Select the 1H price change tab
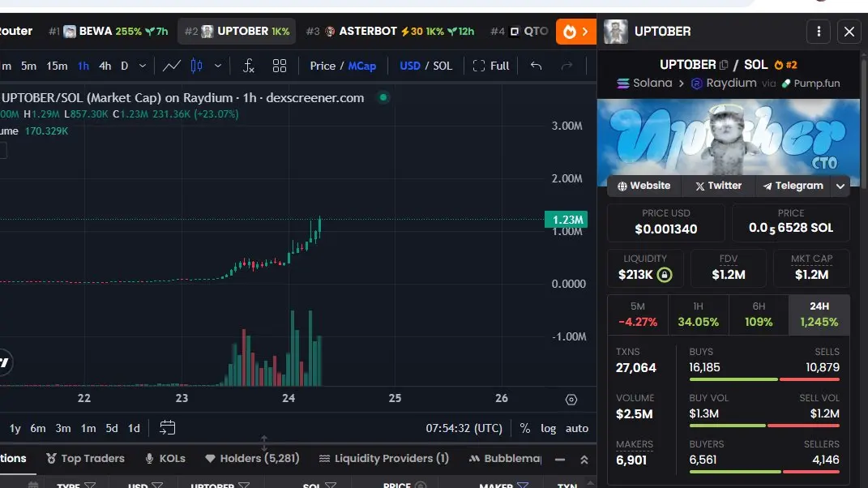 coord(698,315)
